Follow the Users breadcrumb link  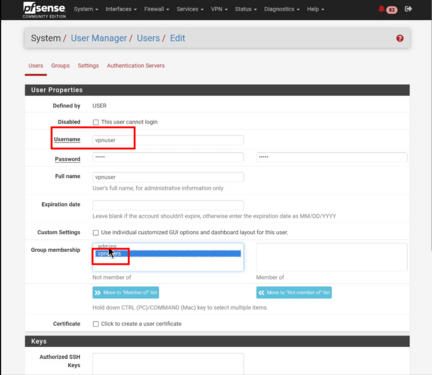[x=148, y=38]
